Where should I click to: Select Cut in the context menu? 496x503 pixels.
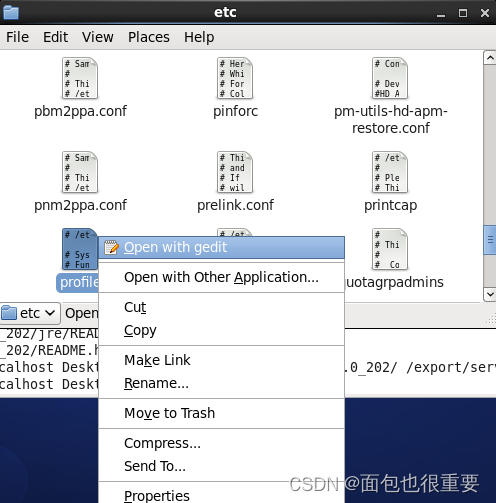coord(221,307)
